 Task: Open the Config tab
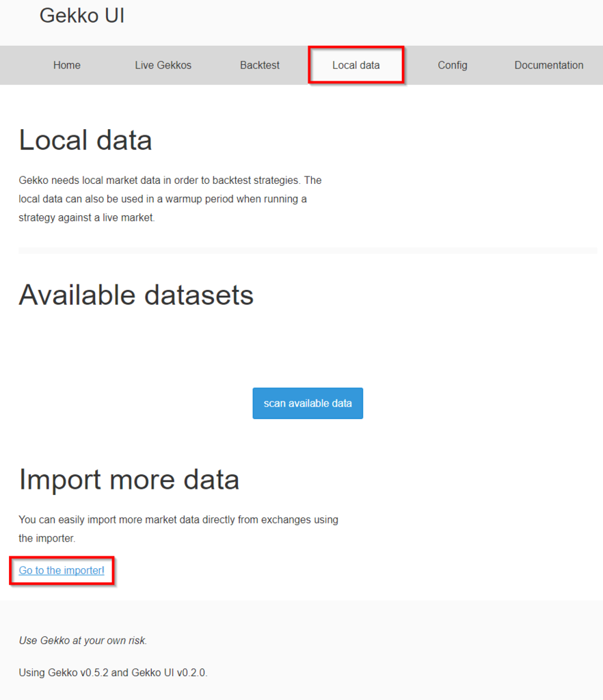452,65
